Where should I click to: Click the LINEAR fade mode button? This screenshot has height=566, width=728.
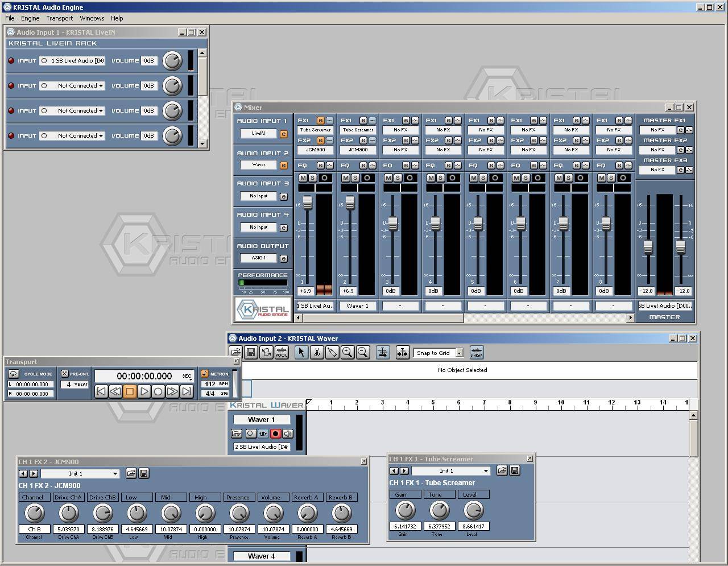point(477,353)
